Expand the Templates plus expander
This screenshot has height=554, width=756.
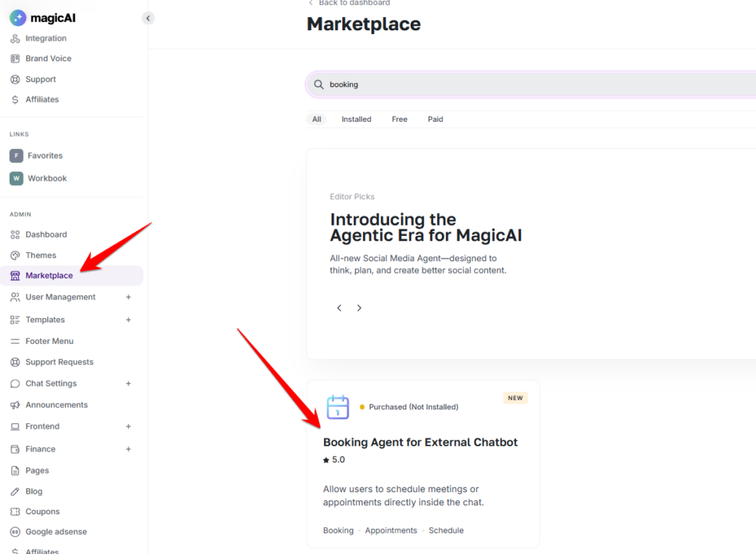coord(128,320)
